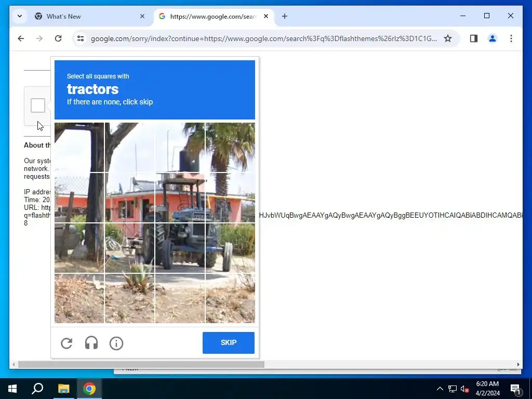
Task: Open the notification center icon
Action: pyautogui.click(x=515, y=389)
